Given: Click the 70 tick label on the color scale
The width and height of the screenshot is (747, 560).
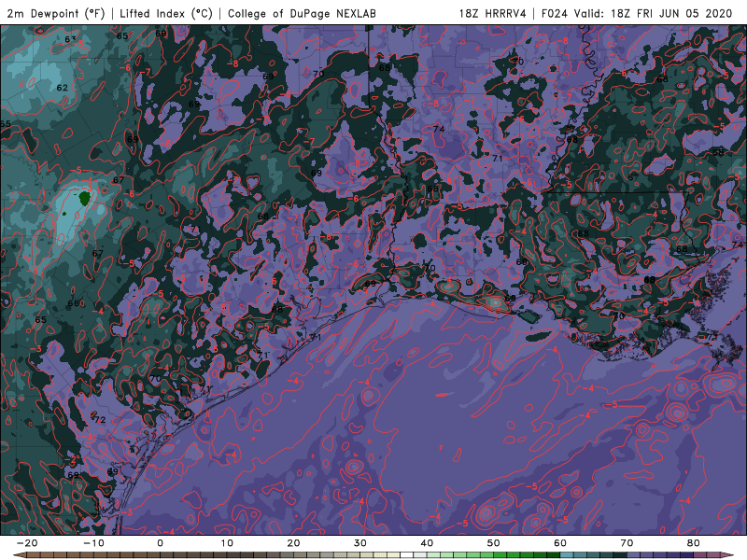Looking at the screenshot, I should [627, 543].
